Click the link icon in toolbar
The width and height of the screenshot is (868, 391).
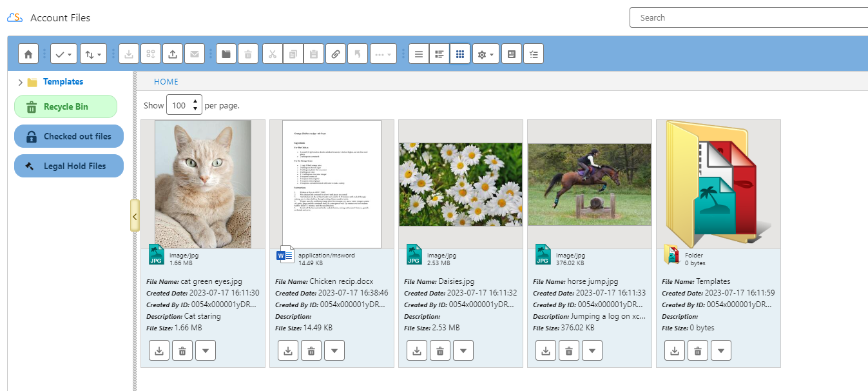(x=335, y=54)
